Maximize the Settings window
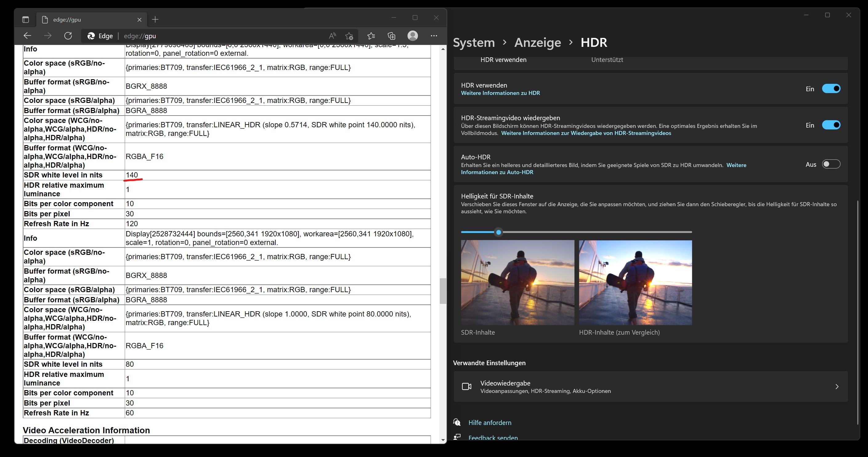Image resolution: width=868 pixels, height=457 pixels. pyautogui.click(x=827, y=15)
